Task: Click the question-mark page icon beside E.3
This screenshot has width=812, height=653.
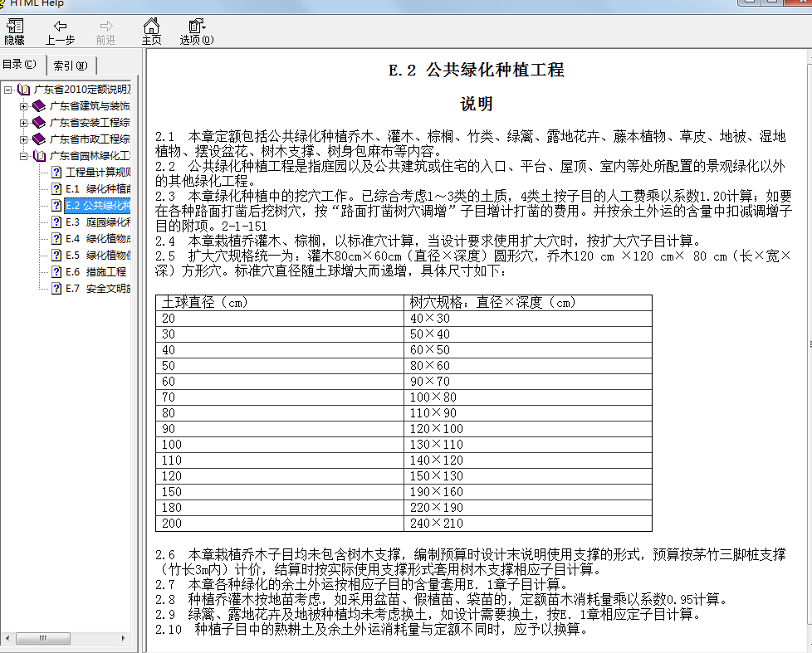Action: tap(56, 222)
